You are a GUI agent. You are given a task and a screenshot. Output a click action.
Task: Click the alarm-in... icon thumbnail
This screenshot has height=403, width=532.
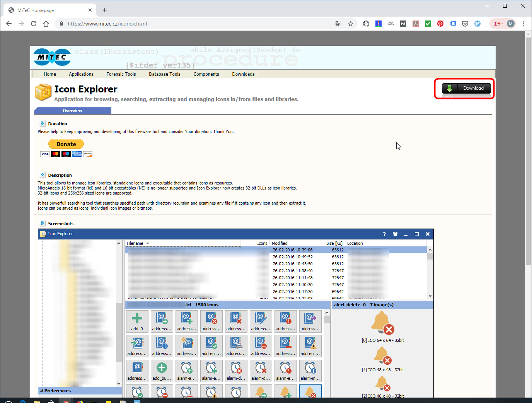click(310, 371)
